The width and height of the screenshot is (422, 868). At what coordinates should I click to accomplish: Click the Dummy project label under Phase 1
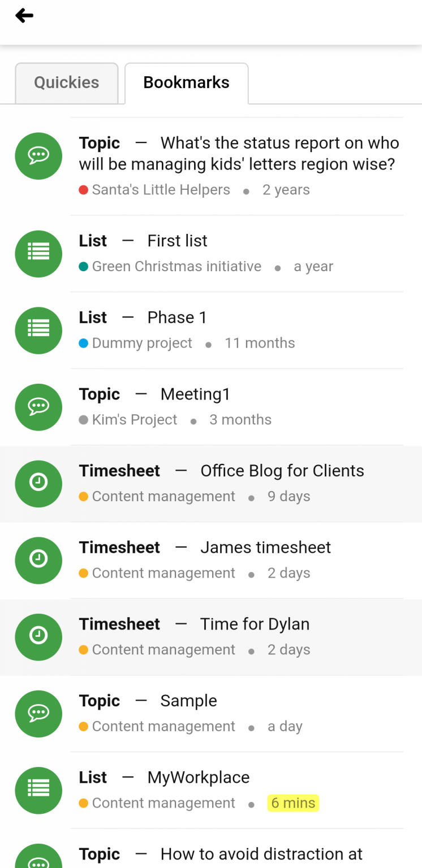(141, 343)
